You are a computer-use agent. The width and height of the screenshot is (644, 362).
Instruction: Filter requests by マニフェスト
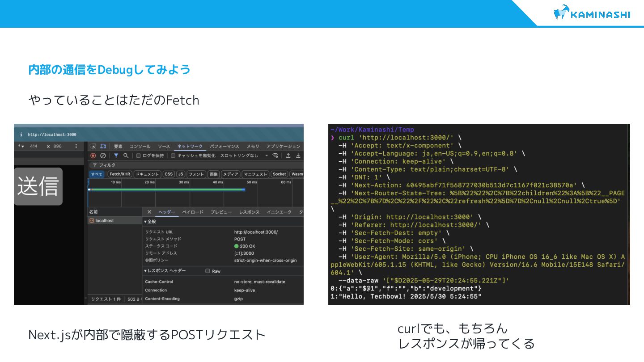coord(256,174)
